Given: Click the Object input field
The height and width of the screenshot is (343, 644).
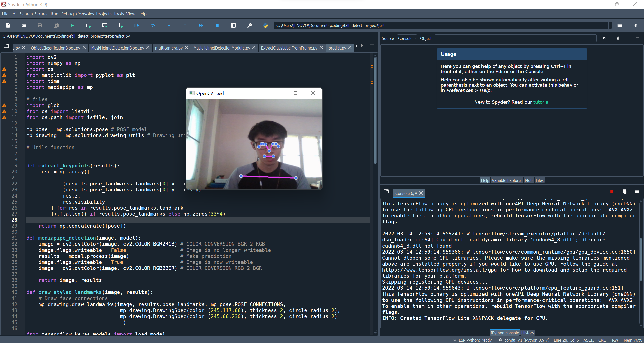Looking at the screenshot, I should pyautogui.click(x=514, y=38).
